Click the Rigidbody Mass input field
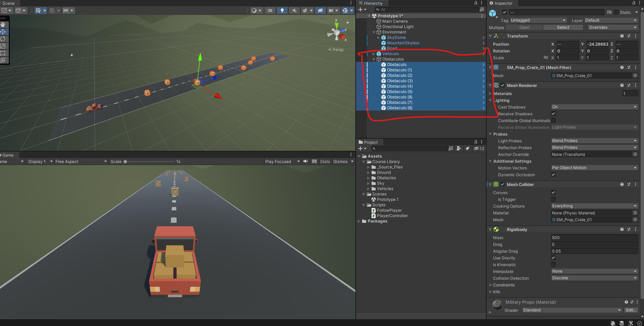The image size is (644, 326). click(594, 238)
